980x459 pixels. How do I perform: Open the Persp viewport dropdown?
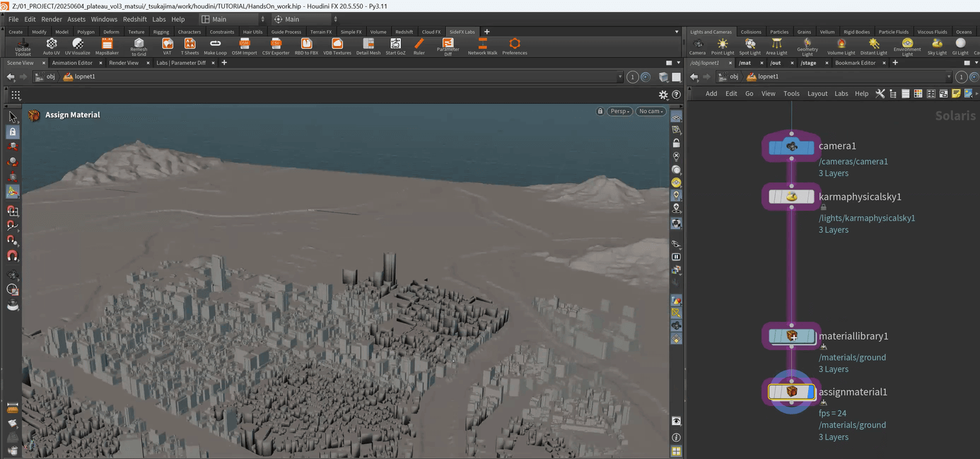619,111
